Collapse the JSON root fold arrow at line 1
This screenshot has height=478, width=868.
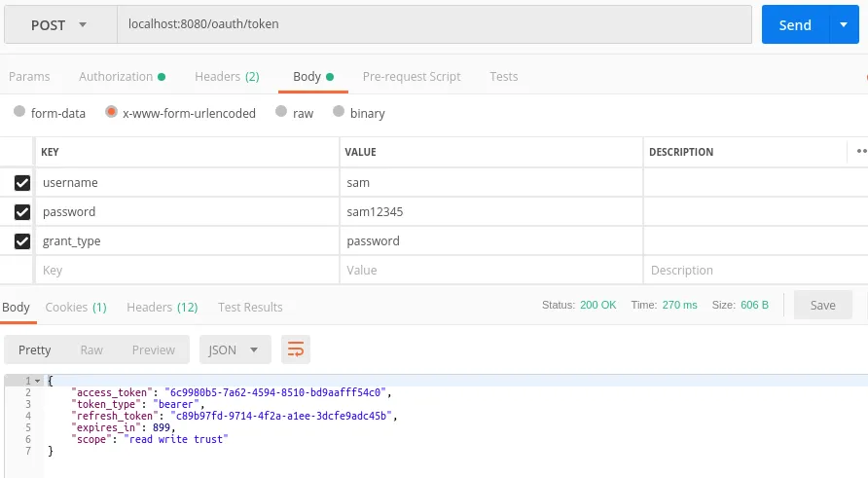click(38, 381)
